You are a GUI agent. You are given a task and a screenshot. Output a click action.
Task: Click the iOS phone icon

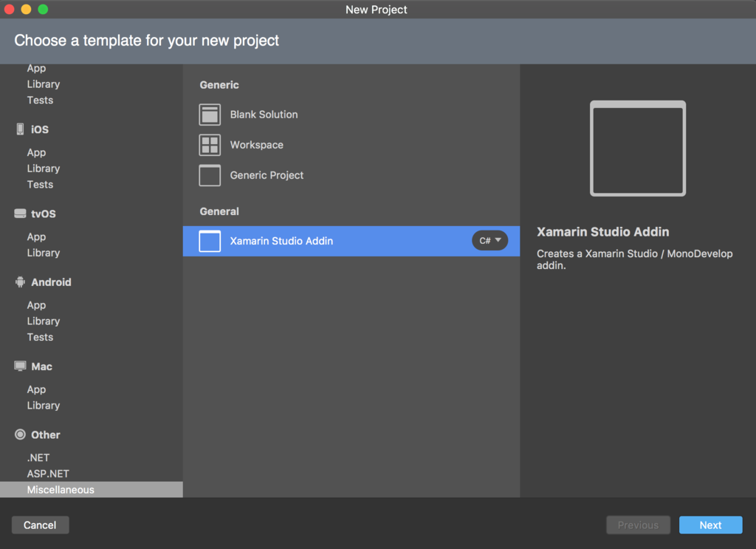(20, 129)
